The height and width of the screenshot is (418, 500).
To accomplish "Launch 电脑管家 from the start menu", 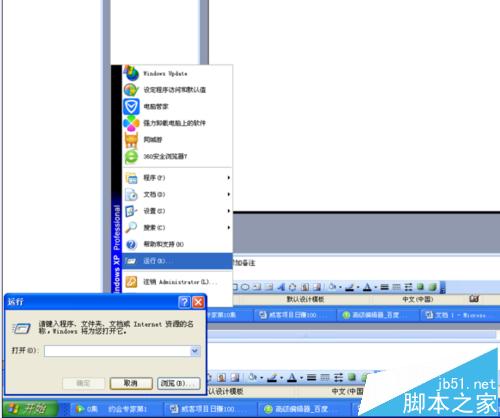I will 177,106.
